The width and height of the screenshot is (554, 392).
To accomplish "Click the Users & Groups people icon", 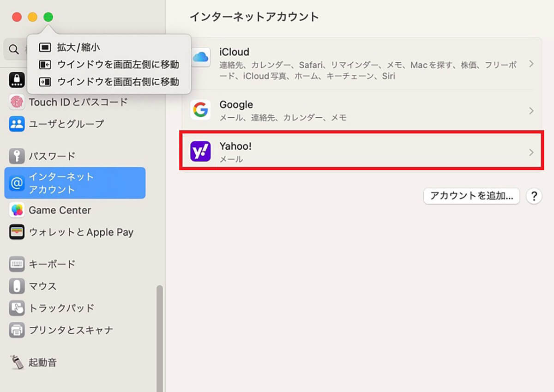I will [x=17, y=124].
